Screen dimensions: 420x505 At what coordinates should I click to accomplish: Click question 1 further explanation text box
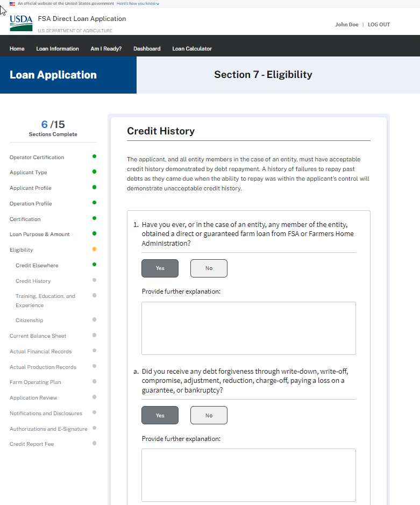coord(248,328)
